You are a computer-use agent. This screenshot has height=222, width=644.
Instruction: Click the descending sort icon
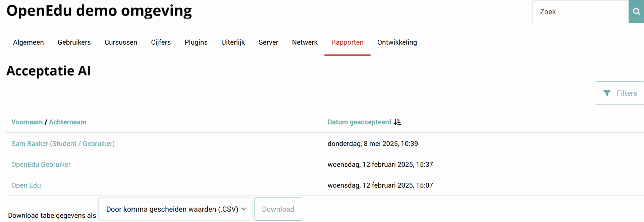pos(397,122)
